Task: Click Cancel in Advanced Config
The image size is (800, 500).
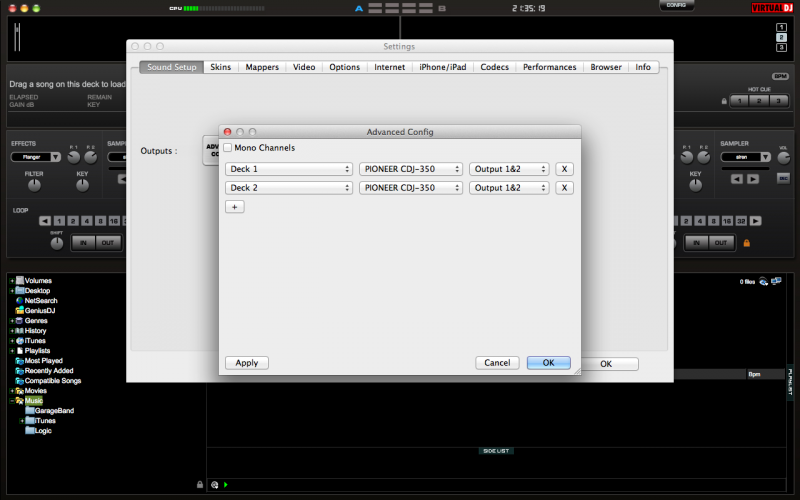Action: pos(497,363)
